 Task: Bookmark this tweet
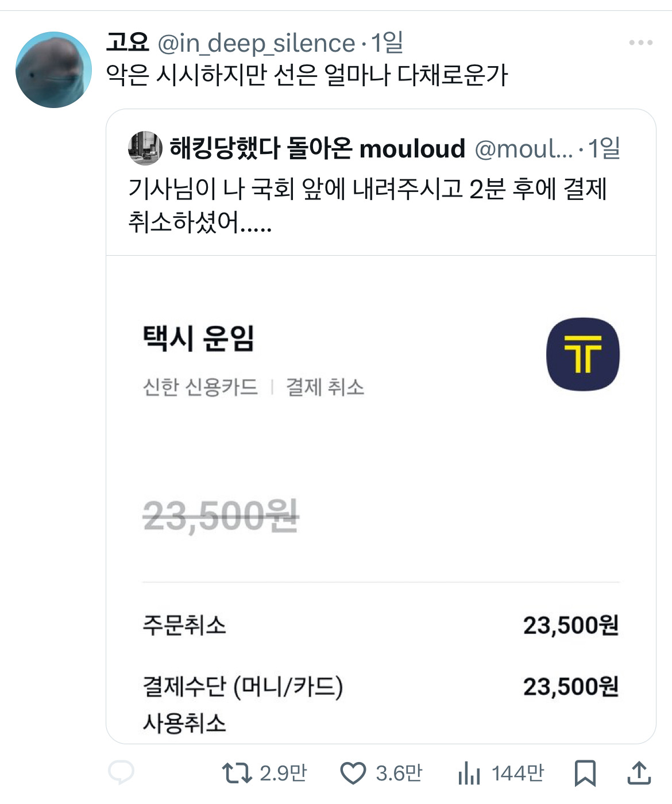585,773
